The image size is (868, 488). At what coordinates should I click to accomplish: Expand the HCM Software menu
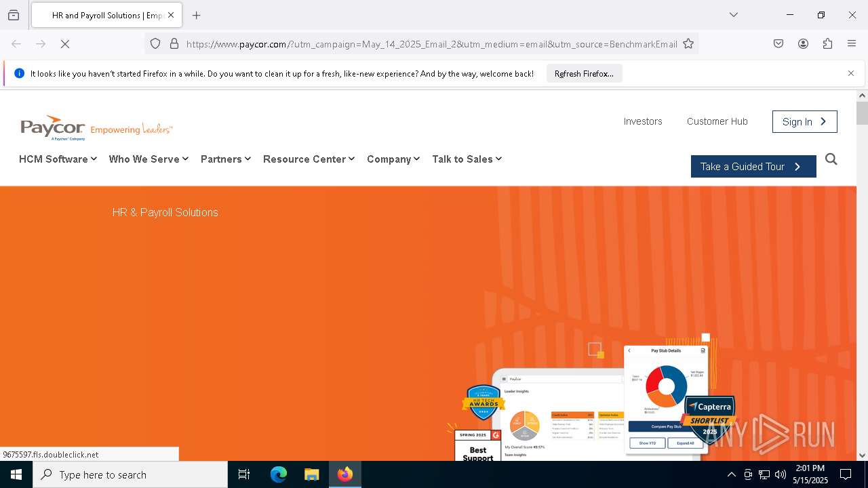[58, 159]
